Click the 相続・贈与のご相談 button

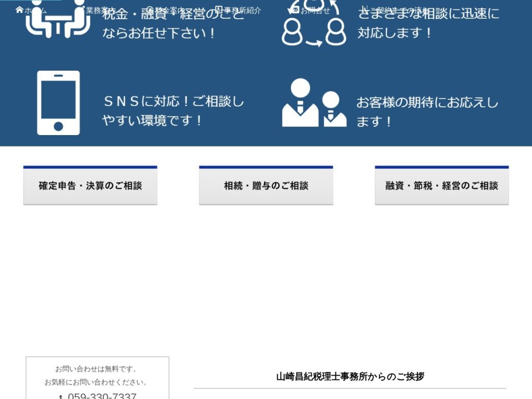point(266,185)
